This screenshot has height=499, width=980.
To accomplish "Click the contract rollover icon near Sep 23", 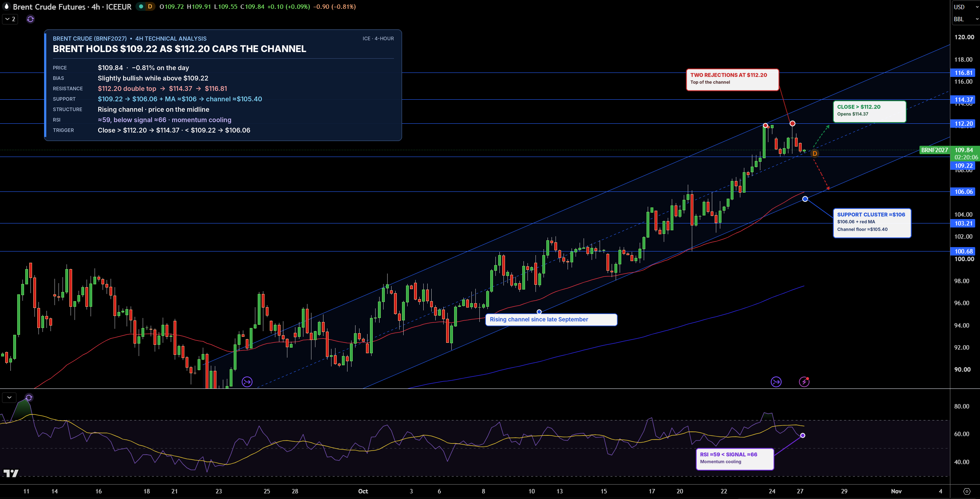I will point(247,382).
